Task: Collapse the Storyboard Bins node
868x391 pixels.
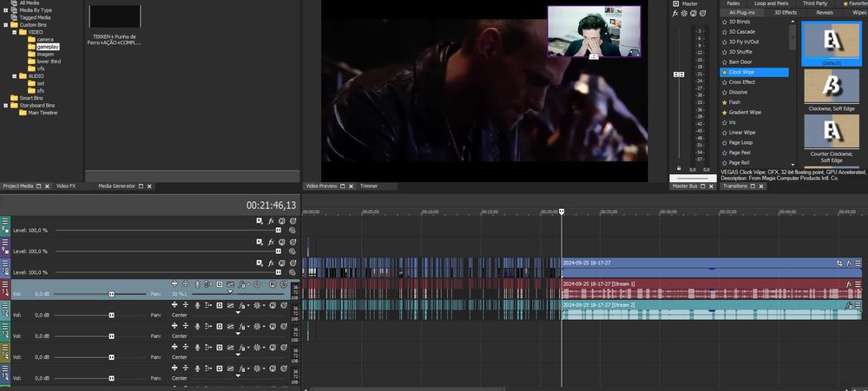Action: click(x=6, y=105)
